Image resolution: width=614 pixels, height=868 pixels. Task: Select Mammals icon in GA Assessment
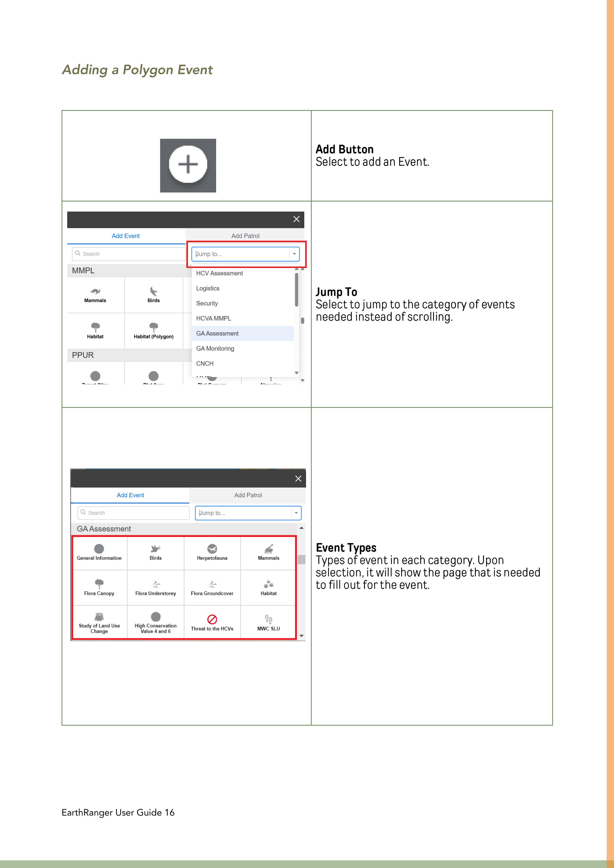tap(269, 549)
